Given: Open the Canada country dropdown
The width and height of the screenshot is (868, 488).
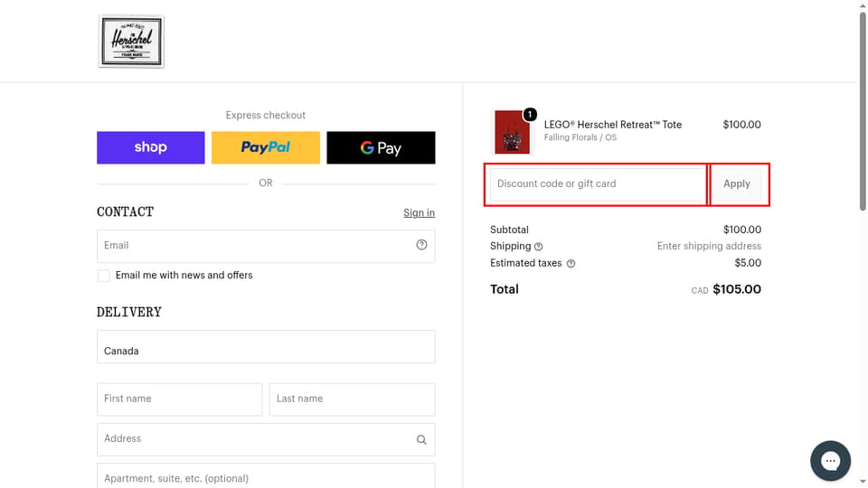Looking at the screenshot, I should tap(266, 347).
